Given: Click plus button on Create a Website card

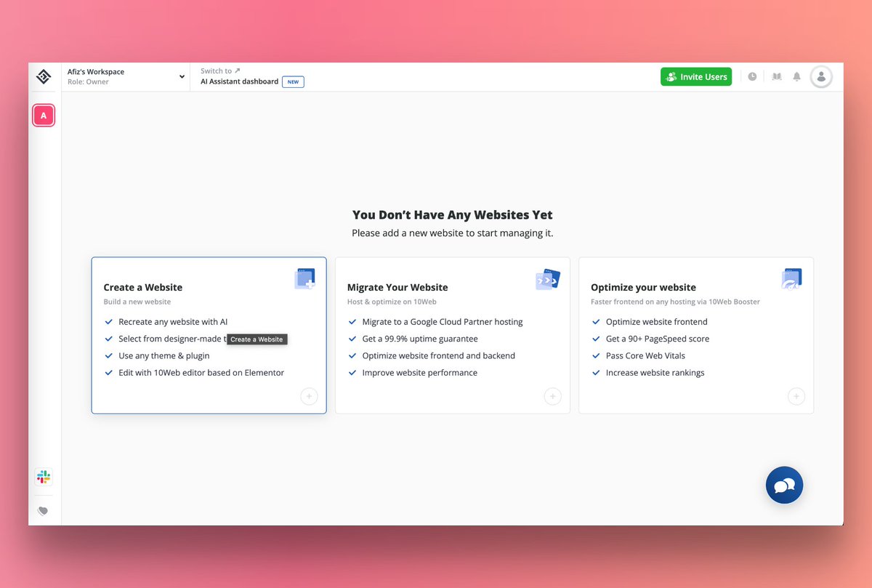Looking at the screenshot, I should coord(309,396).
